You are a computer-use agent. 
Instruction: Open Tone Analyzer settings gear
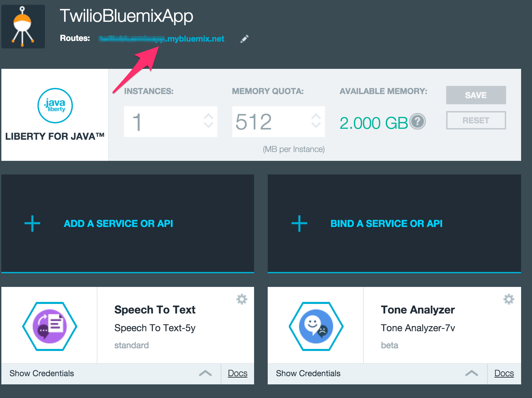point(509,299)
